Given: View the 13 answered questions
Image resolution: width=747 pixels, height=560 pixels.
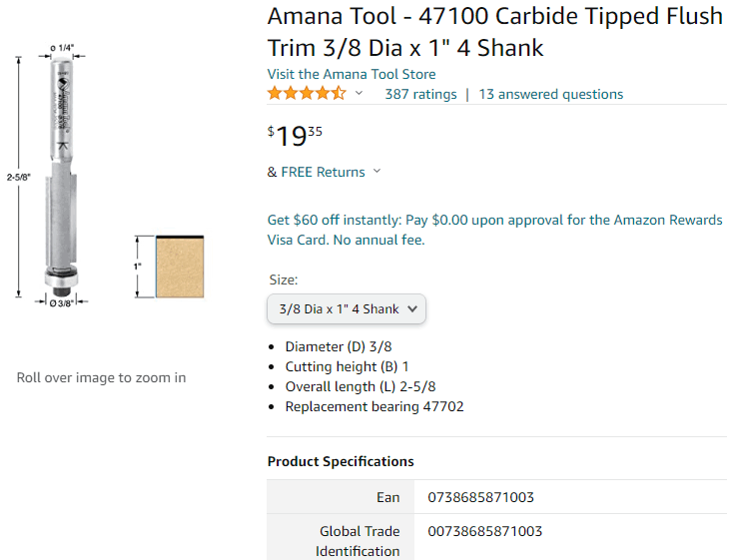Looking at the screenshot, I should [550, 94].
